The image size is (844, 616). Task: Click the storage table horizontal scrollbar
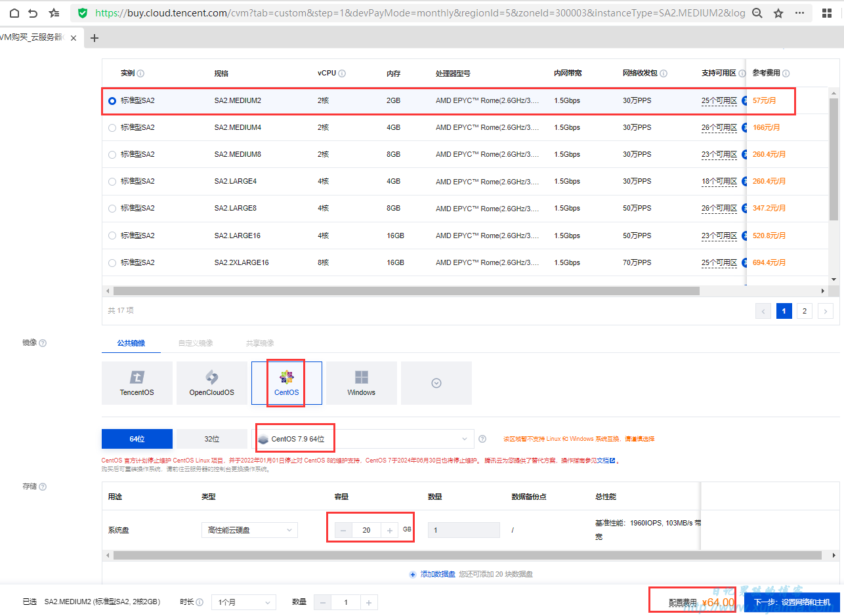coord(467,555)
